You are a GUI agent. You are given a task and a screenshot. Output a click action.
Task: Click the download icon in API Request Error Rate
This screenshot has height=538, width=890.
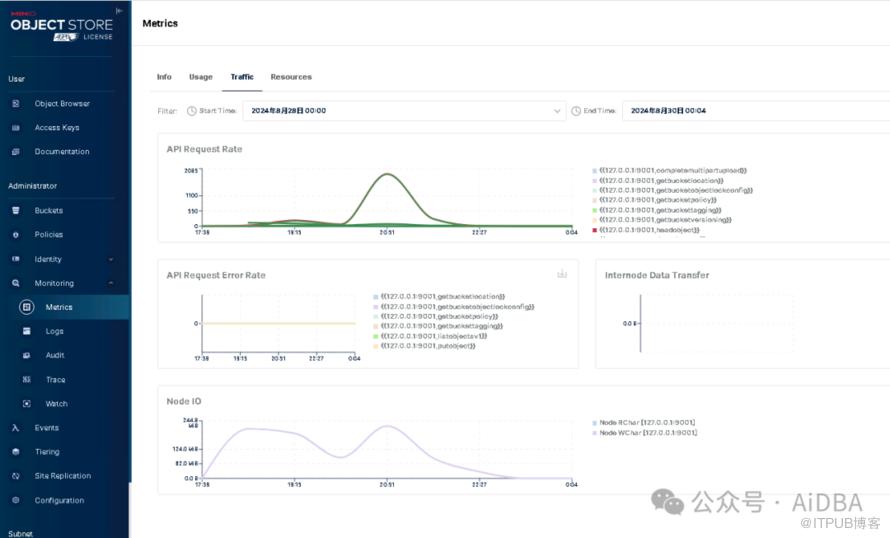click(x=562, y=274)
